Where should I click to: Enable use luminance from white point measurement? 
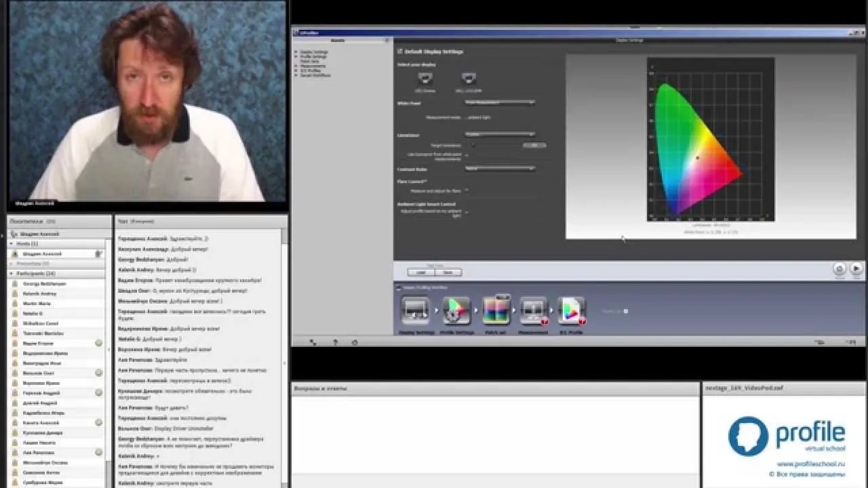click(467, 157)
